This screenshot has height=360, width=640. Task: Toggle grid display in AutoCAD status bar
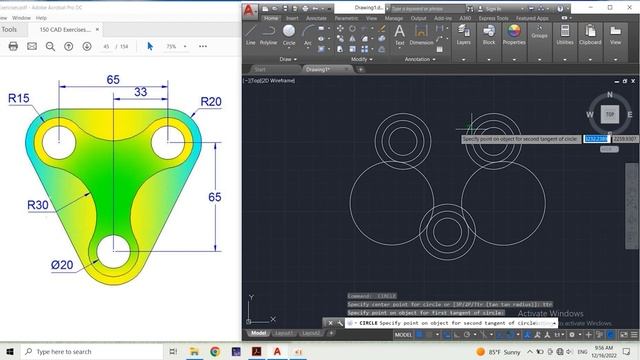(x=419, y=335)
